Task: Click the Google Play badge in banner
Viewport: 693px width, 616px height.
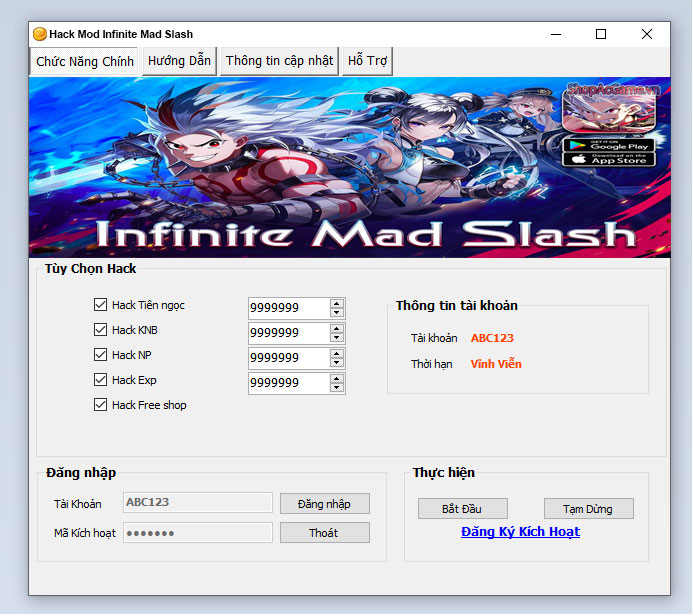Action: (609, 145)
